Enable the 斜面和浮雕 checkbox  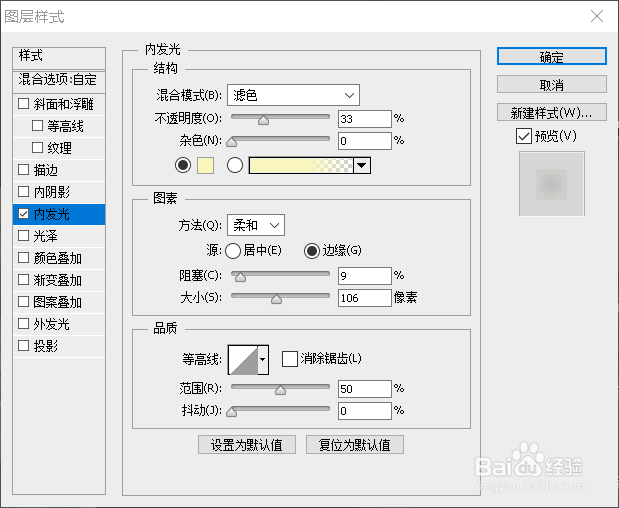[24, 104]
